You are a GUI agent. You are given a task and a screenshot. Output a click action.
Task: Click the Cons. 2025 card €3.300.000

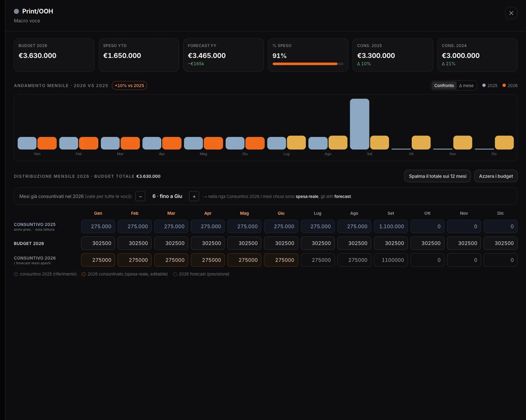[393, 55]
